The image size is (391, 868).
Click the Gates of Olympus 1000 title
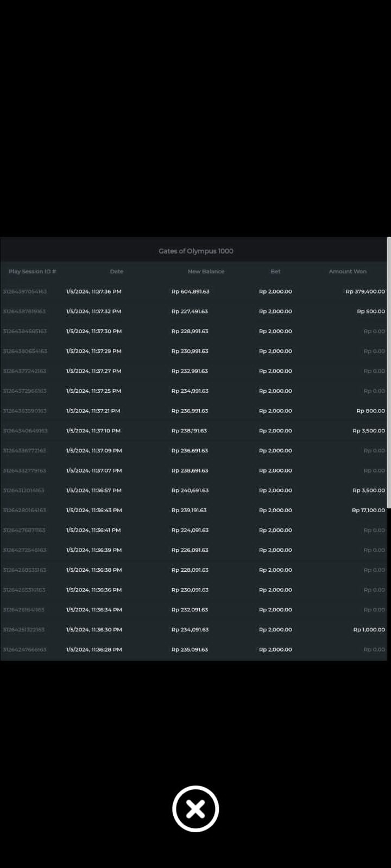click(195, 251)
